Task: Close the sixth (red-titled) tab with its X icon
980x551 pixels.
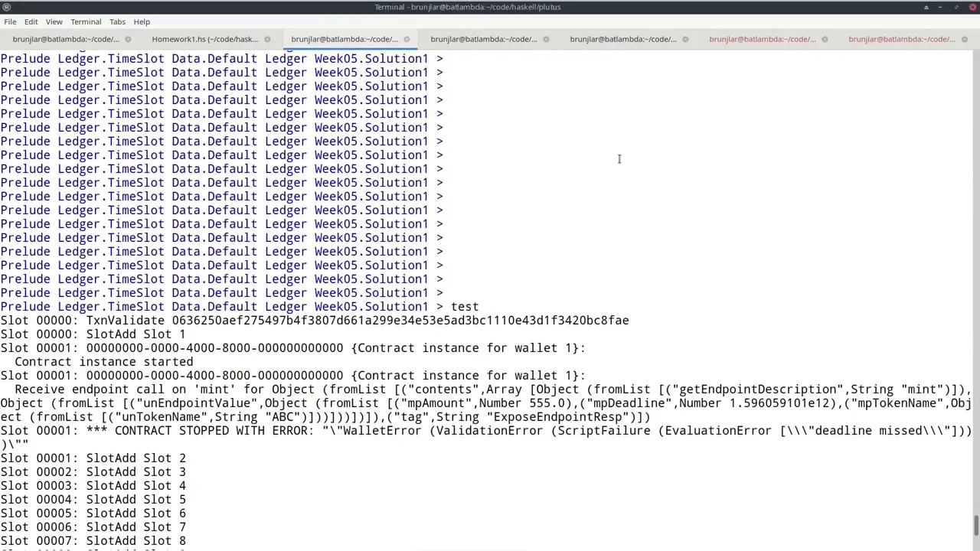Action: pyautogui.click(x=825, y=39)
